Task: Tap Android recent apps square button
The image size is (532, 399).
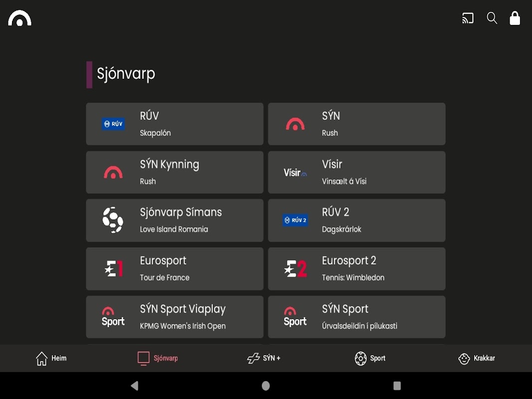Action: 397,386
